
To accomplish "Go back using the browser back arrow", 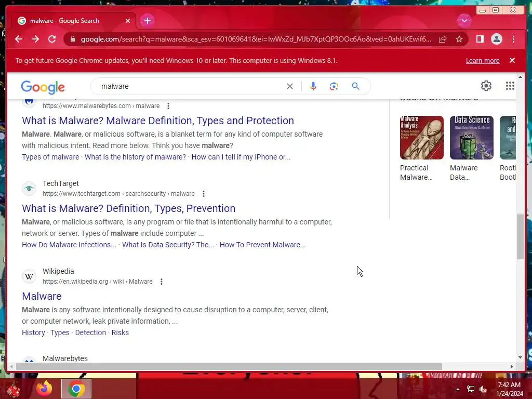I will point(19,39).
